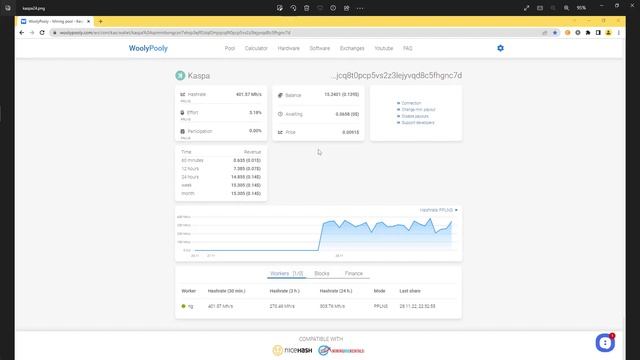640x360 pixels.
Task: Rotate the image in photo viewer
Action: point(293,8)
